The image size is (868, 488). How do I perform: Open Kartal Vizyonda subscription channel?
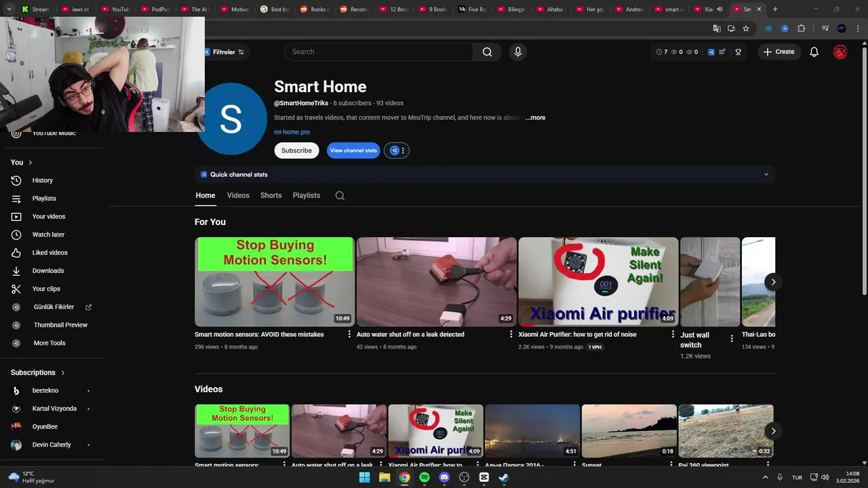click(x=53, y=409)
